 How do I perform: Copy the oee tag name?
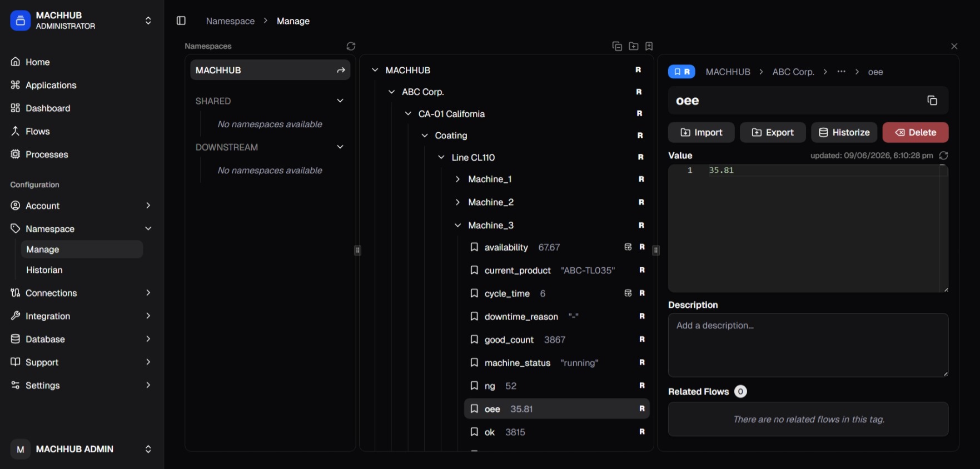tap(932, 101)
